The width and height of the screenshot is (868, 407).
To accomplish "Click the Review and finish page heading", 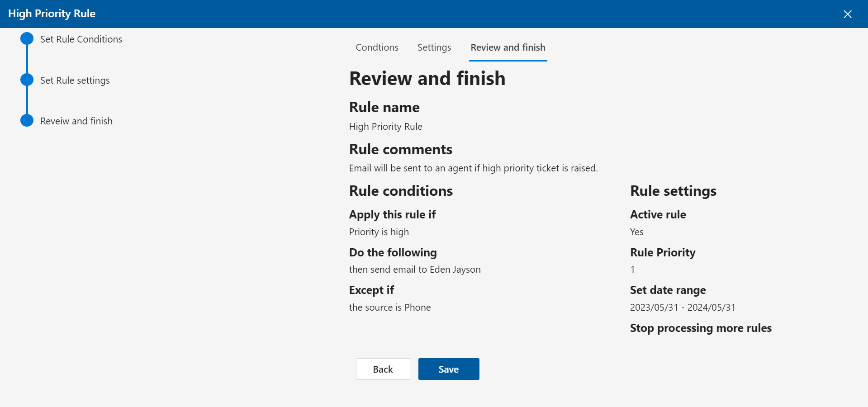I will pos(427,78).
